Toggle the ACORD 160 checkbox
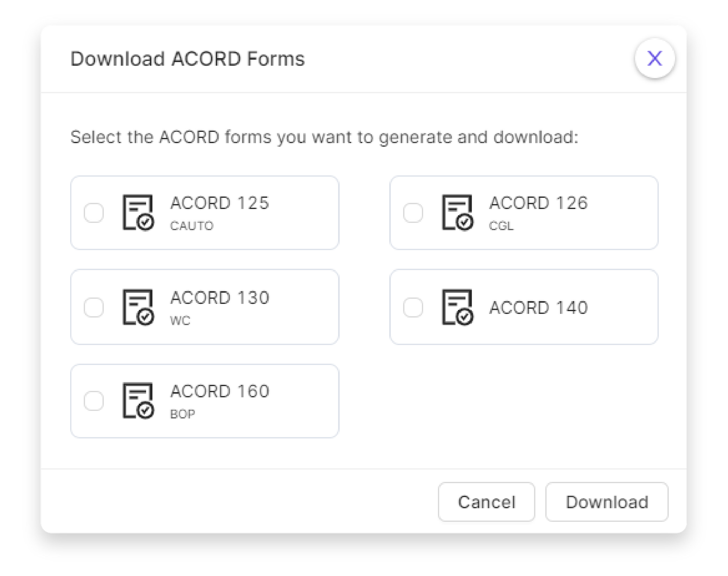The image size is (728, 576). [94, 401]
